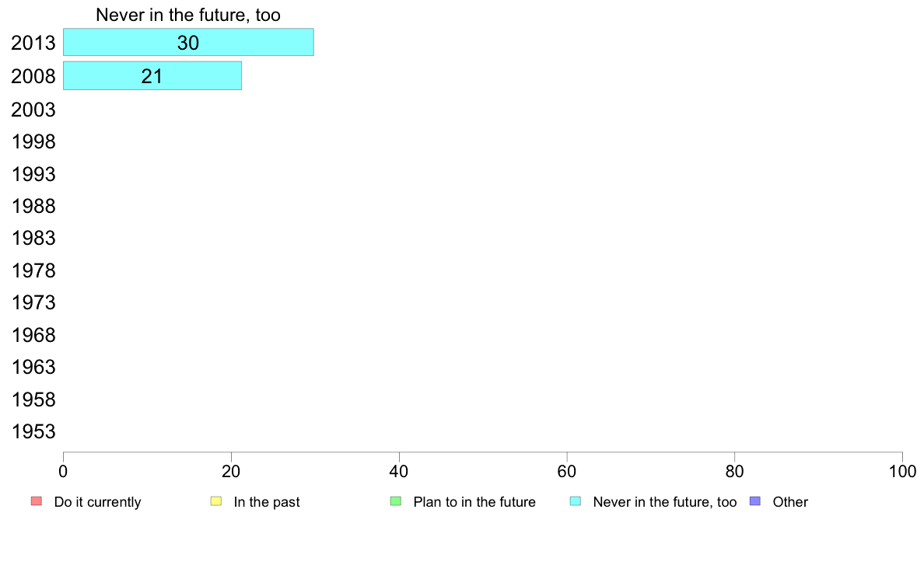Viewport: 924px width, 572px height.
Task: Select the 1953 year label
Action: click(33, 432)
